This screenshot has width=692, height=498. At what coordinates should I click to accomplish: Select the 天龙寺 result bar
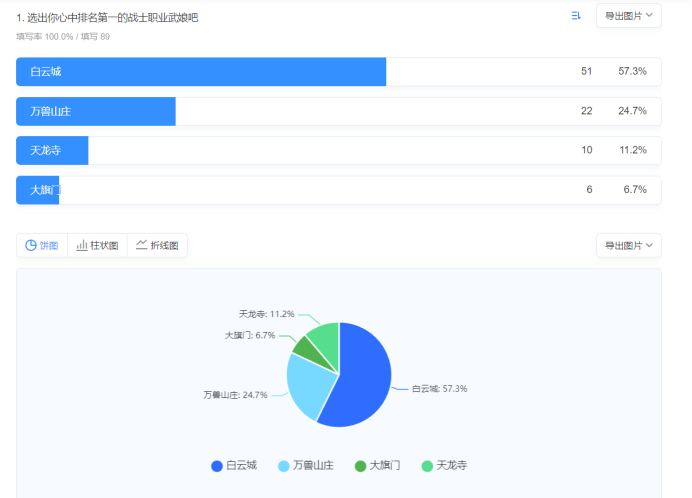(x=338, y=151)
